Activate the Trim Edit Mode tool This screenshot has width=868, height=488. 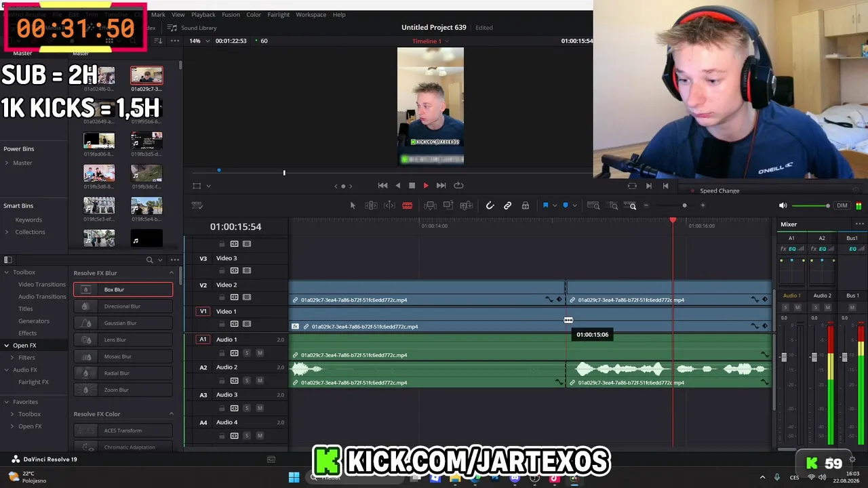click(x=371, y=205)
